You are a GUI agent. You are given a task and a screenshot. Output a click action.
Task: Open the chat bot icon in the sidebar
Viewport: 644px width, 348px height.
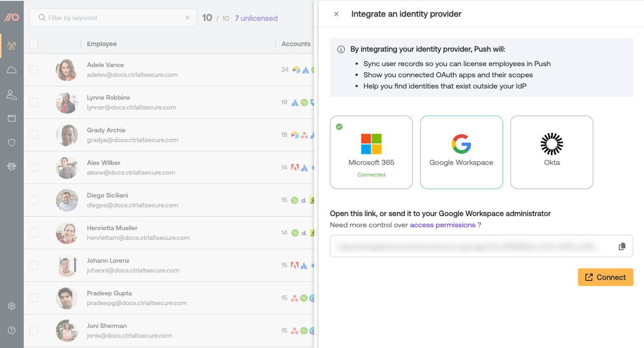[x=12, y=166]
